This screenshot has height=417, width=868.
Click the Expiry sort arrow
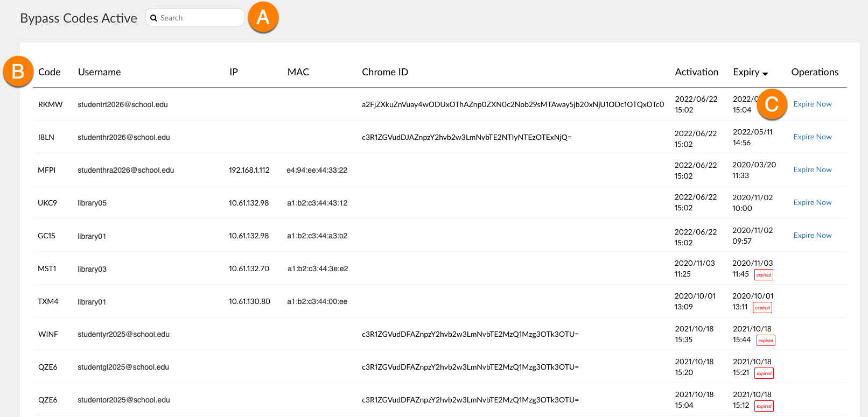tap(765, 74)
